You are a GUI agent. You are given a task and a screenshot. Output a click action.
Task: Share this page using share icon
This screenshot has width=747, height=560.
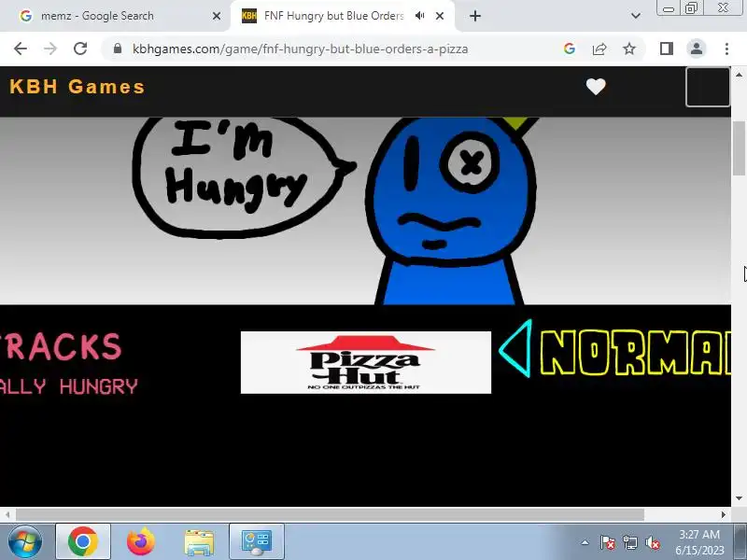(599, 49)
